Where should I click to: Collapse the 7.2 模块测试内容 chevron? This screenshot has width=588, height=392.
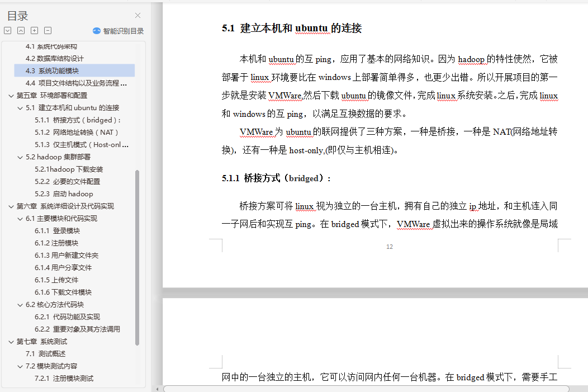coord(20,366)
